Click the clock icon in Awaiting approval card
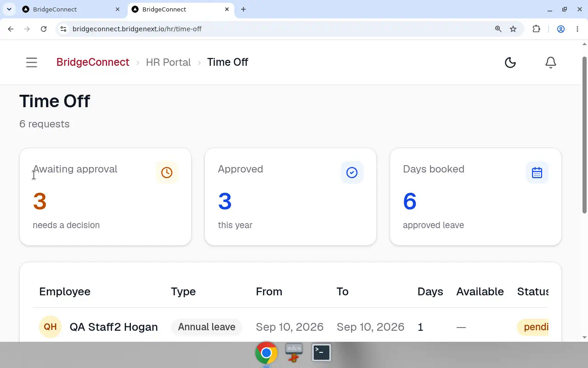Image resolution: width=588 pixels, height=368 pixels. pyautogui.click(x=167, y=172)
